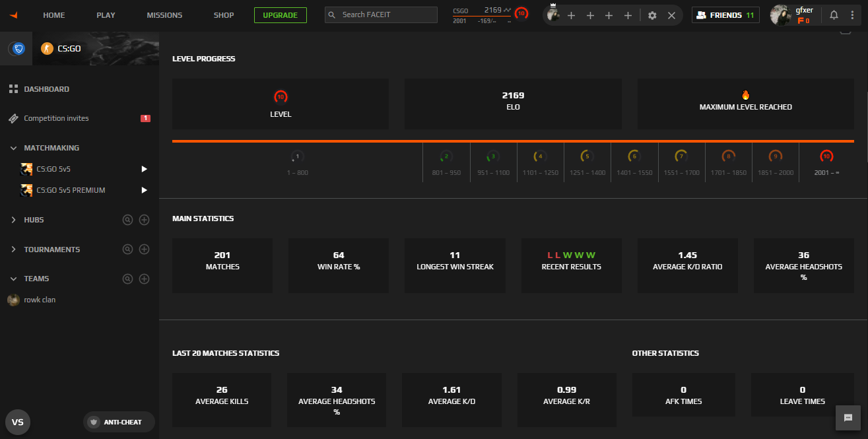Click the 0 LEAVE TIMES stat
The height and width of the screenshot is (439, 868).
click(802, 395)
